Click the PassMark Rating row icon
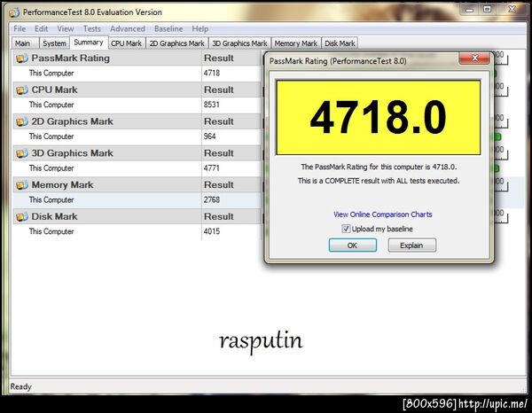Image resolution: width=532 pixels, height=413 pixels. click(21, 58)
